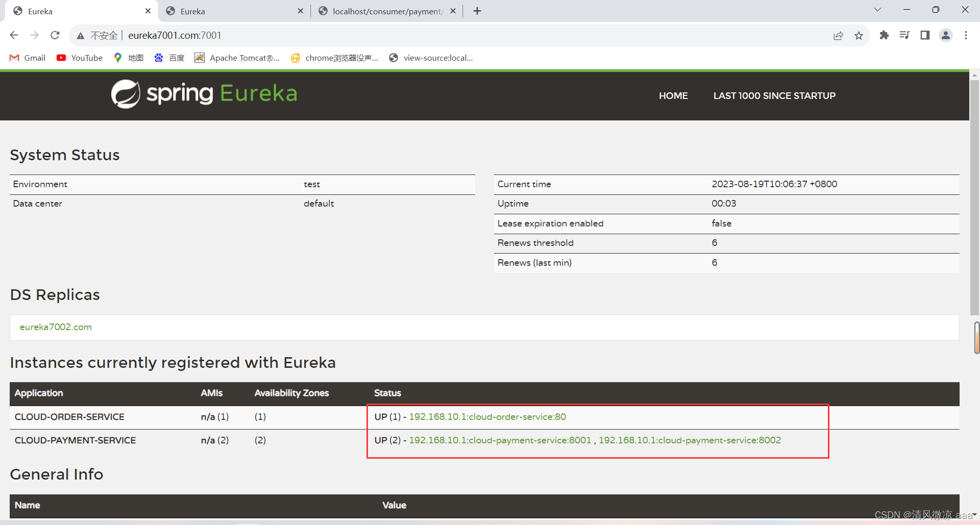980x525 pixels.
Task: Click HOME in the Eureka navbar
Action: pyautogui.click(x=673, y=95)
